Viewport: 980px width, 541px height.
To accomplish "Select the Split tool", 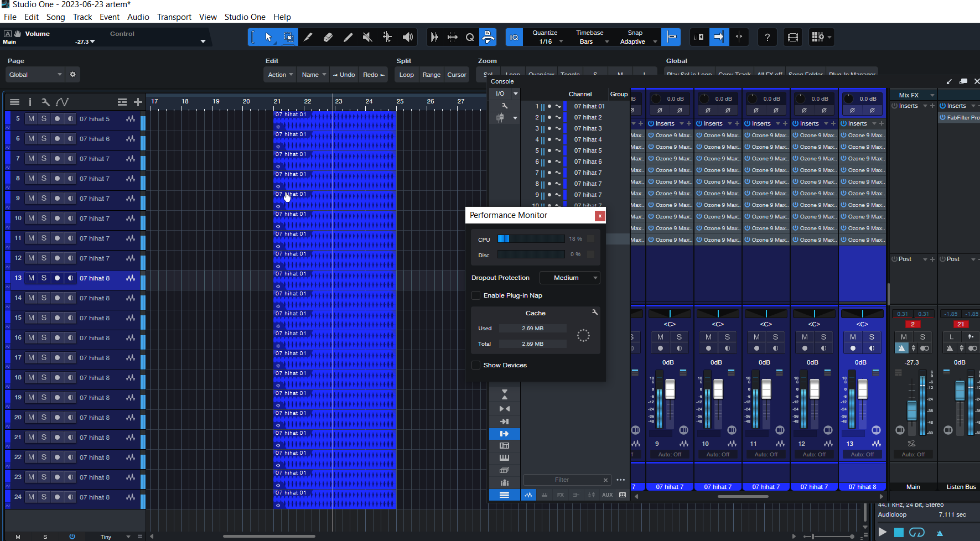I will pyautogui.click(x=308, y=37).
